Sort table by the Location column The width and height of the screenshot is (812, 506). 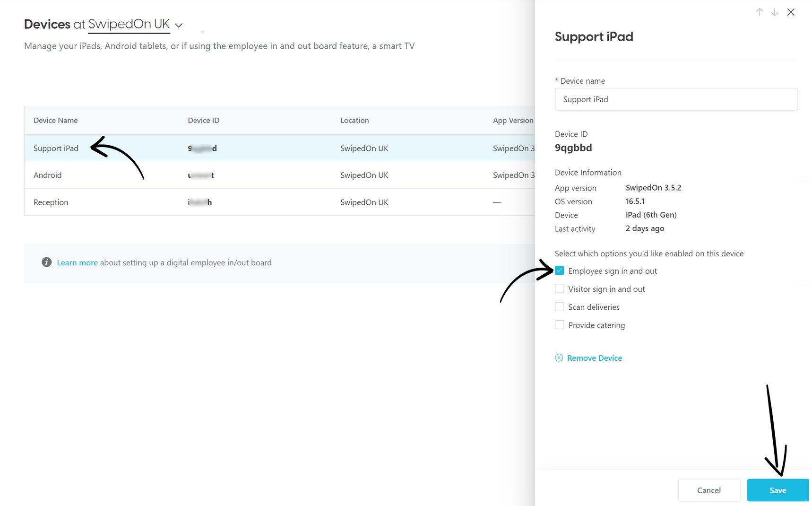click(x=354, y=120)
